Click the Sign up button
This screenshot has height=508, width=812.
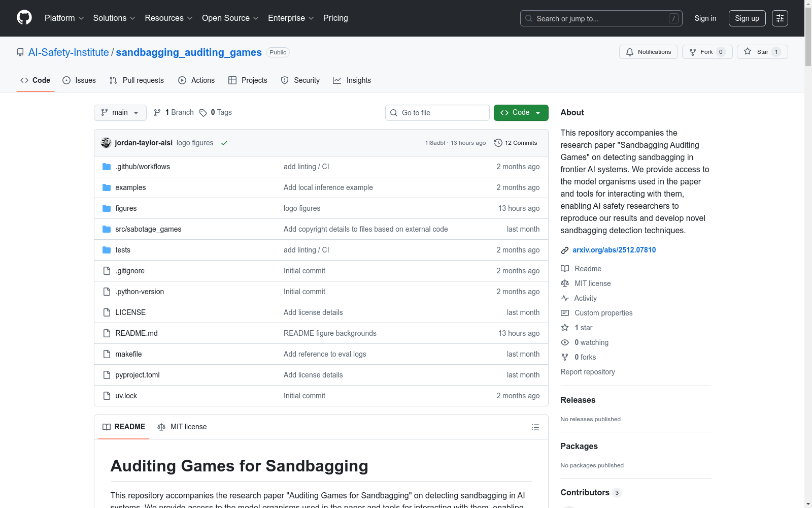pos(747,18)
